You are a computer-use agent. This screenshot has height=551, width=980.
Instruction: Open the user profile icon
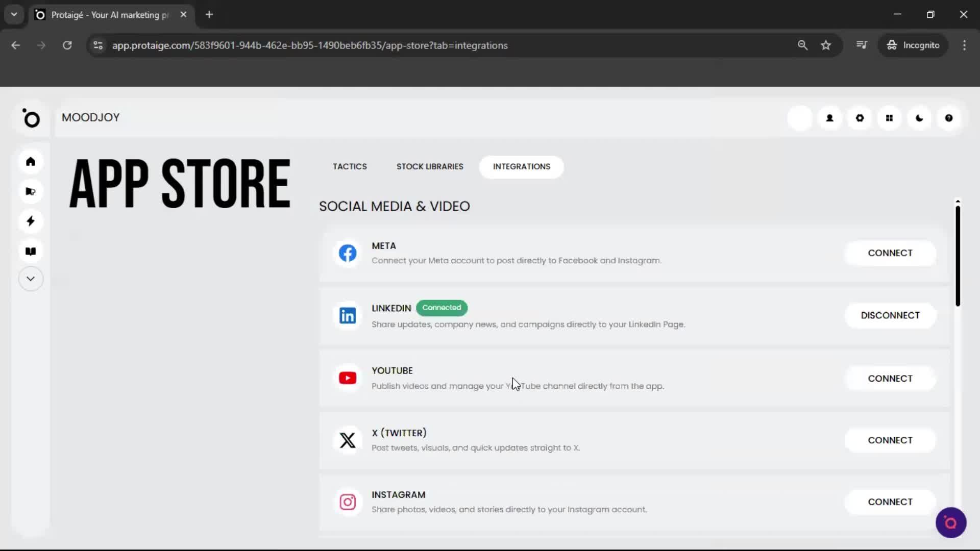[830, 118]
